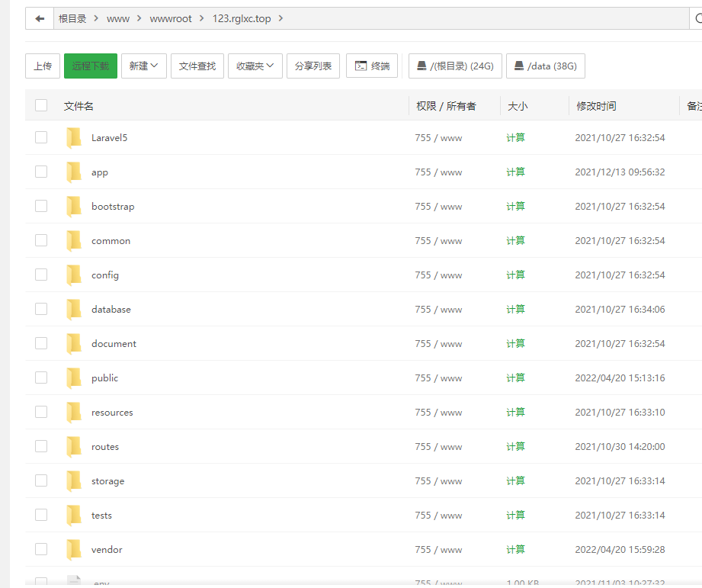The height and width of the screenshot is (588, 702).
Task: Click wwwroot in the breadcrumb path
Action: [171, 18]
